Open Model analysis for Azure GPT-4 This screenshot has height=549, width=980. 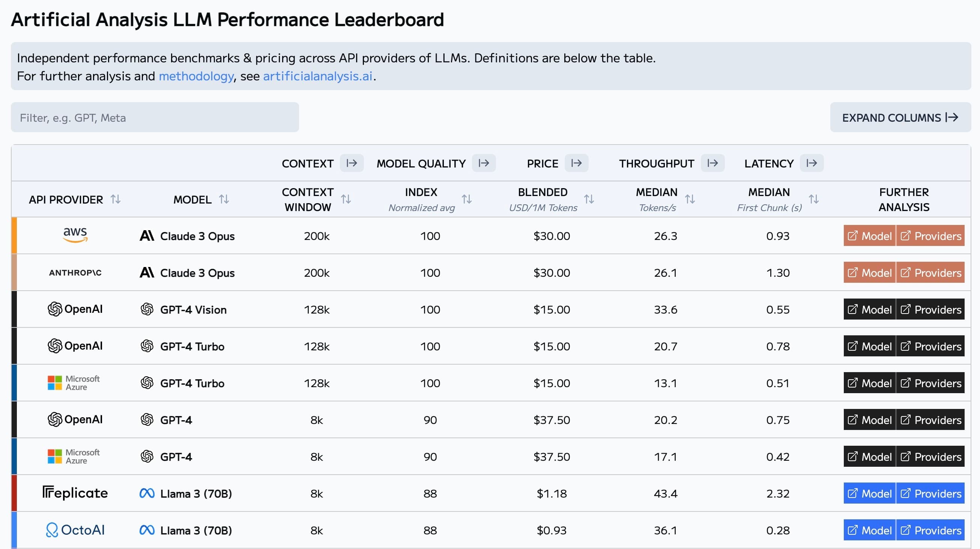click(870, 457)
